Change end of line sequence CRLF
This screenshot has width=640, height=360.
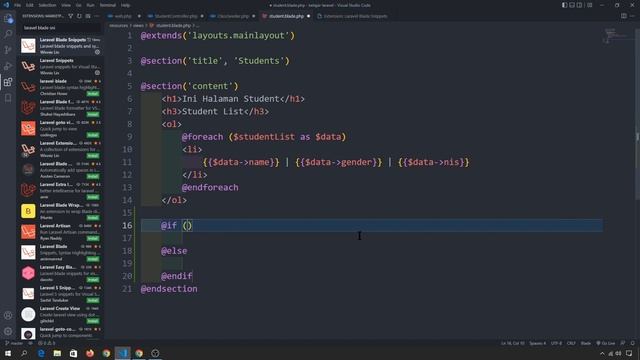click(571, 344)
